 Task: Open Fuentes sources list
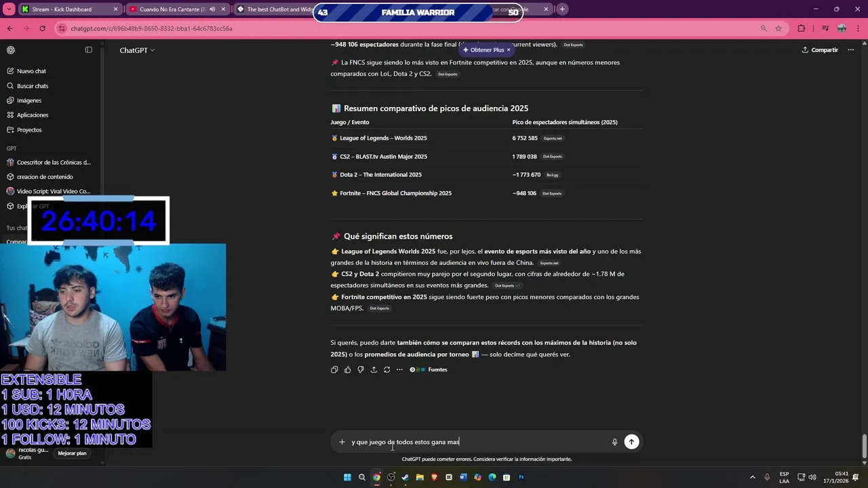(x=429, y=369)
